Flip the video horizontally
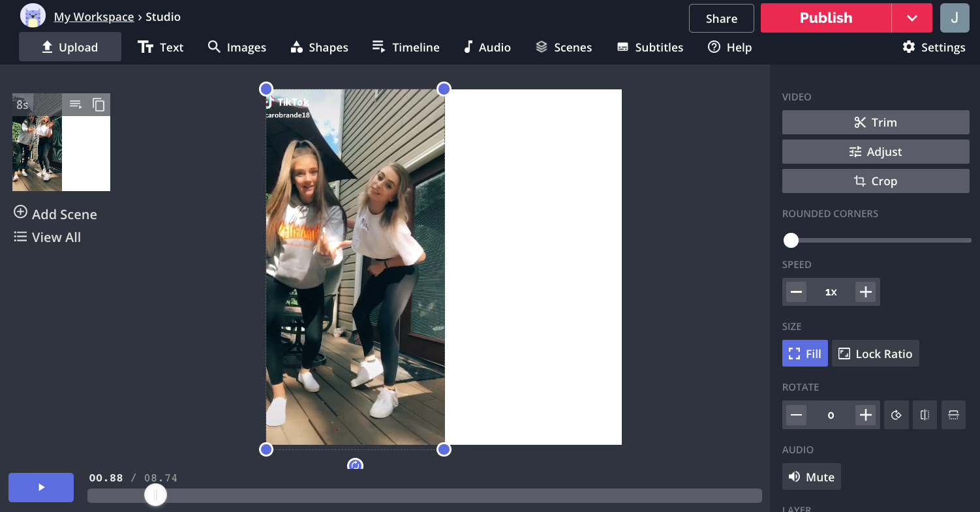Image resolution: width=980 pixels, height=512 pixels. (x=925, y=415)
